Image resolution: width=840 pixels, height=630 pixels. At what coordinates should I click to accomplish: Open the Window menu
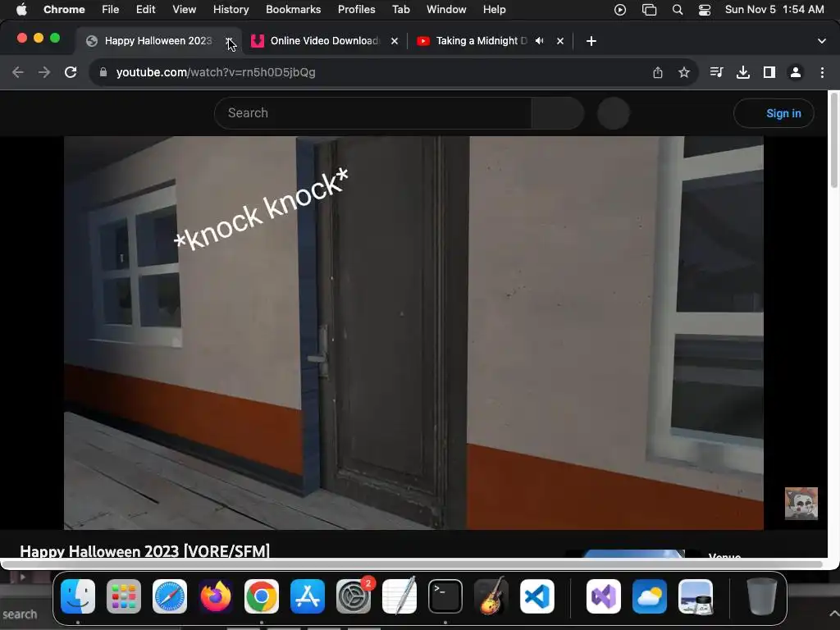[x=446, y=9]
